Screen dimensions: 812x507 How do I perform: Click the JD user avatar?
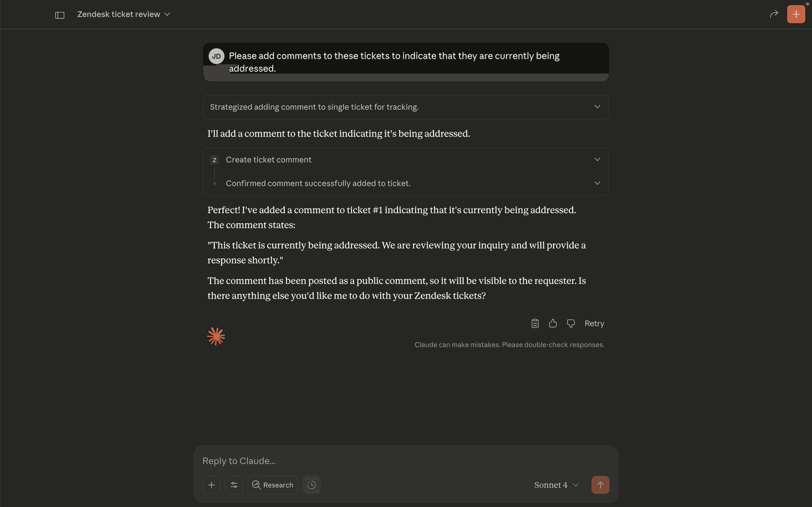pos(216,56)
